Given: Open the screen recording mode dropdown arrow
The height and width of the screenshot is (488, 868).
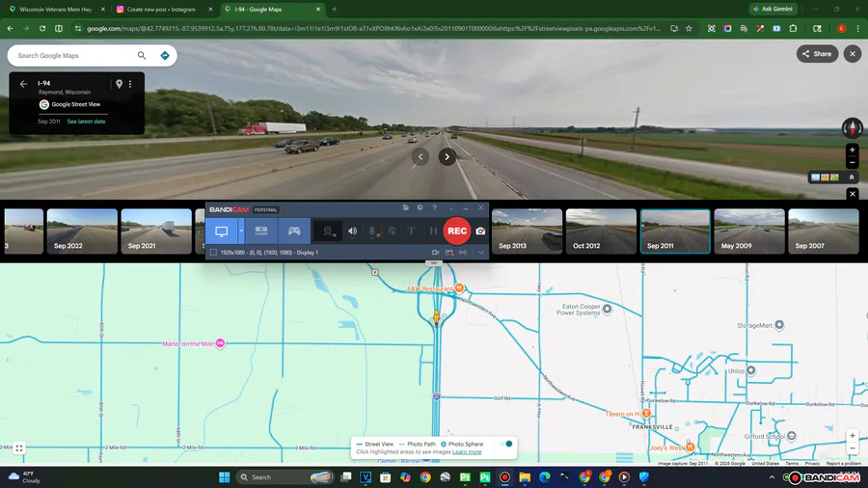Looking at the screenshot, I should (241, 231).
